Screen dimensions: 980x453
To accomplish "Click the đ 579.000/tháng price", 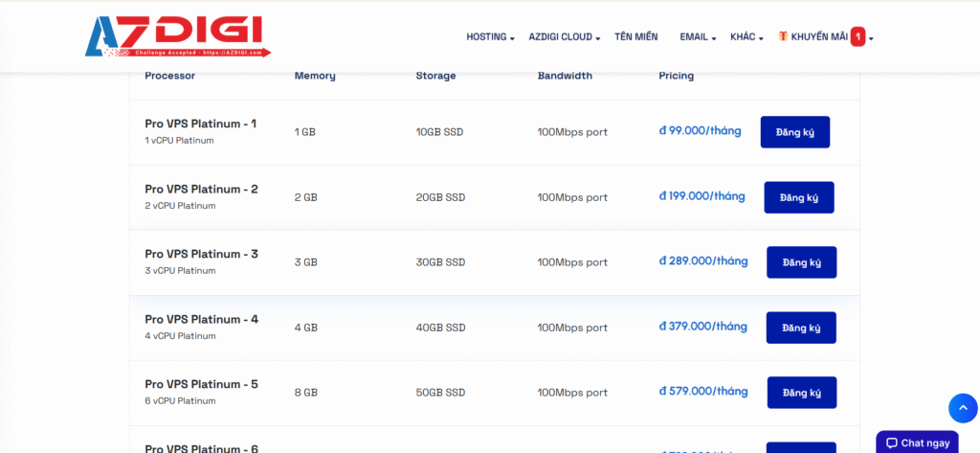I will 702,392.
